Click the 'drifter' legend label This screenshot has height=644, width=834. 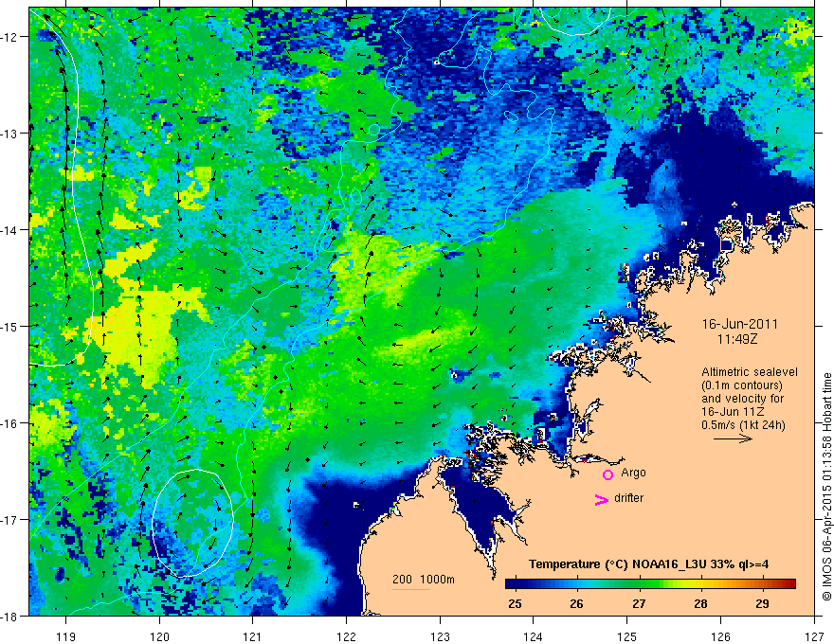pos(628,498)
